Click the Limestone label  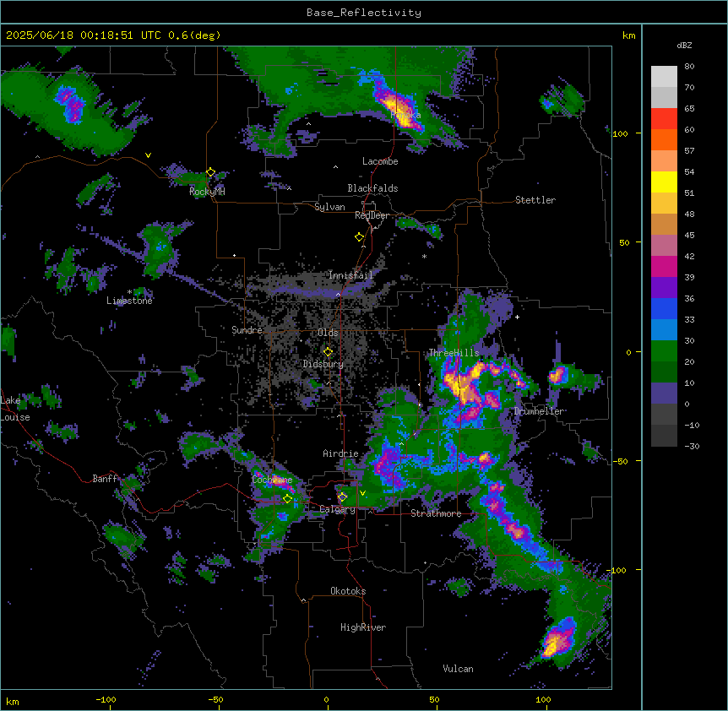click(129, 301)
